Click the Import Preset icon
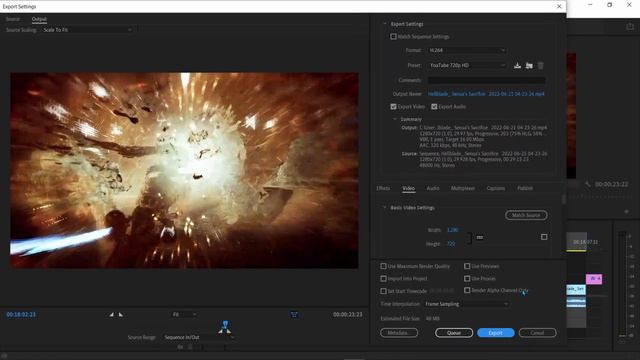The image size is (640, 360). [x=529, y=65]
